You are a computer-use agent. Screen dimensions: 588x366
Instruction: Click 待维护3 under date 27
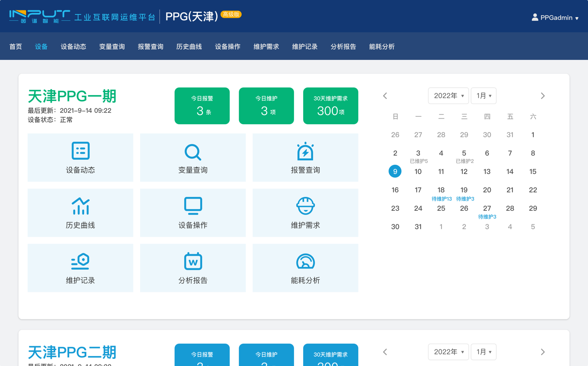point(487,217)
